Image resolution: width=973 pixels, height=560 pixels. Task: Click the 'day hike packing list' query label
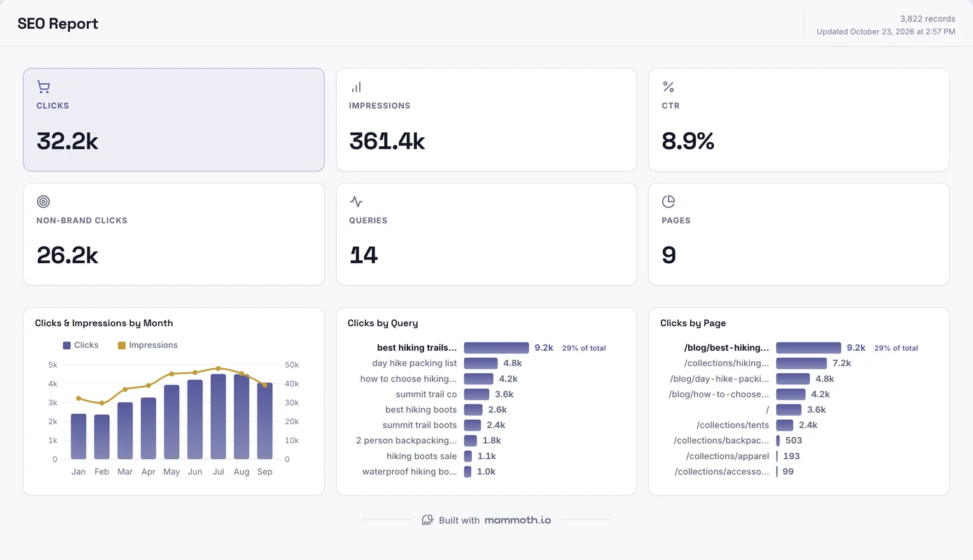[x=414, y=363]
